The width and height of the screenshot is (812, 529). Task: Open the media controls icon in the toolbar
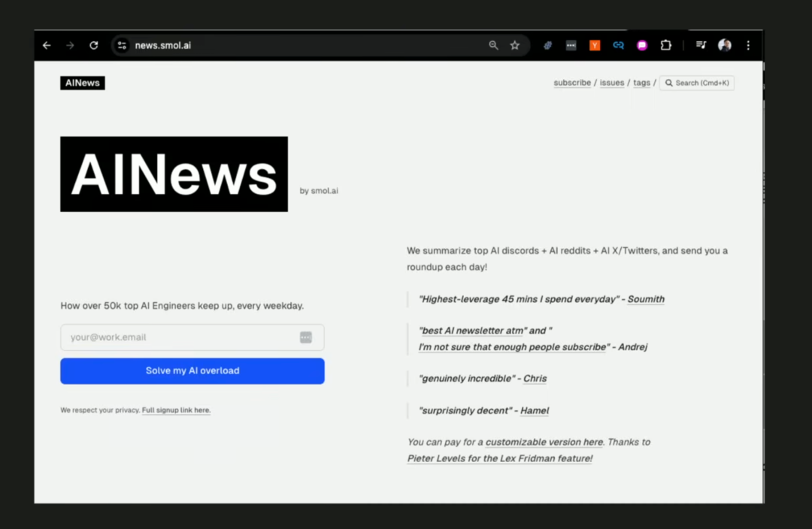coord(701,46)
